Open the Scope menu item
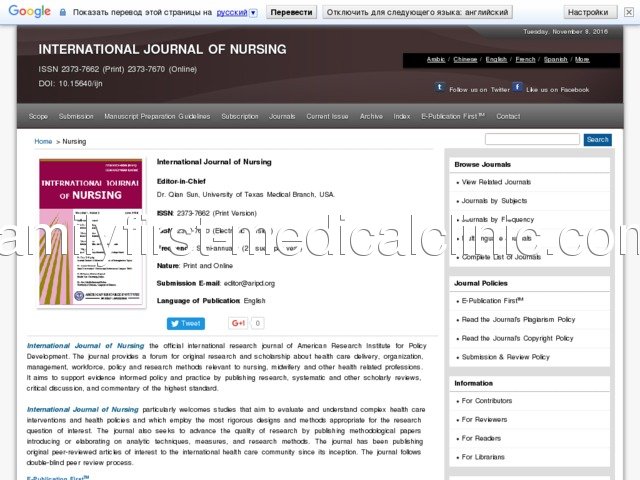The width and height of the screenshot is (640, 480). click(x=38, y=116)
